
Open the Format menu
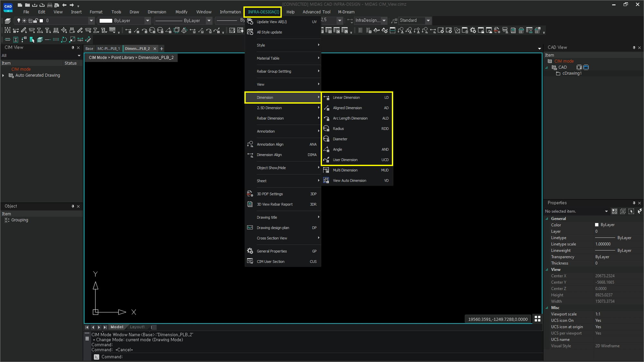click(96, 12)
